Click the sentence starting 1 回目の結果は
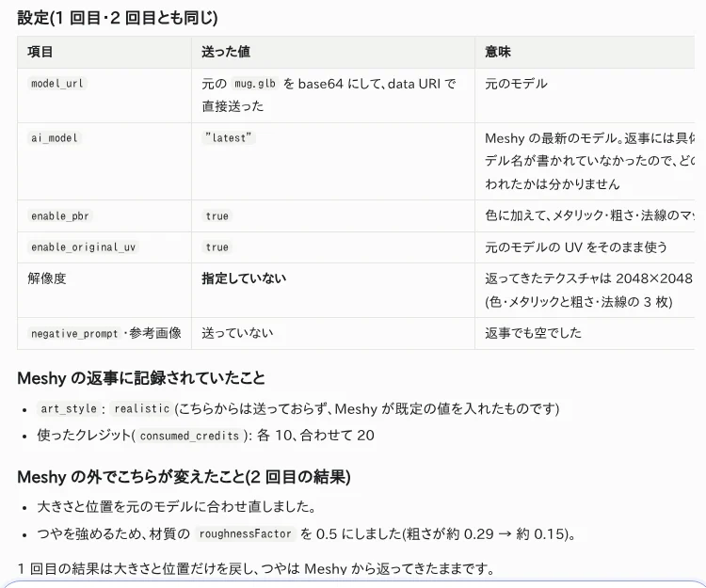This screenshot has width=706, height=588. [x=256, y=568]
